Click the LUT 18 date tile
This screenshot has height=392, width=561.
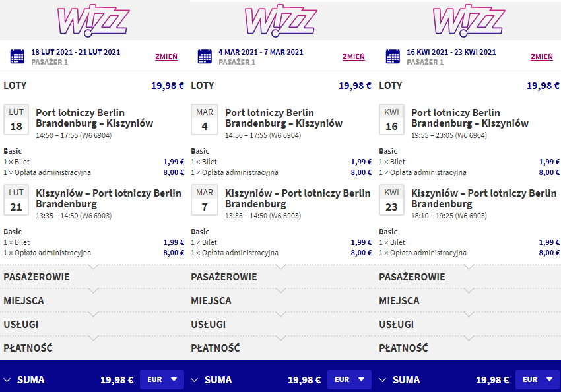(x=16, y=119)
